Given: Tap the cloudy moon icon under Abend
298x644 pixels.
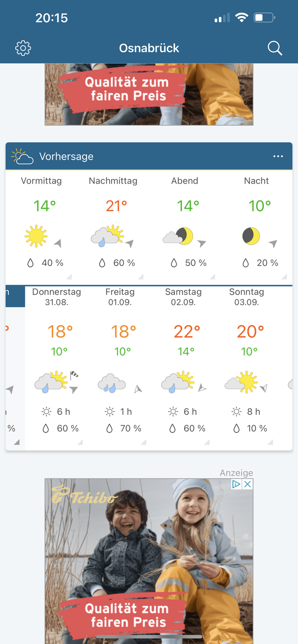Looking at the screenshot, I should (x=178, y=236).
